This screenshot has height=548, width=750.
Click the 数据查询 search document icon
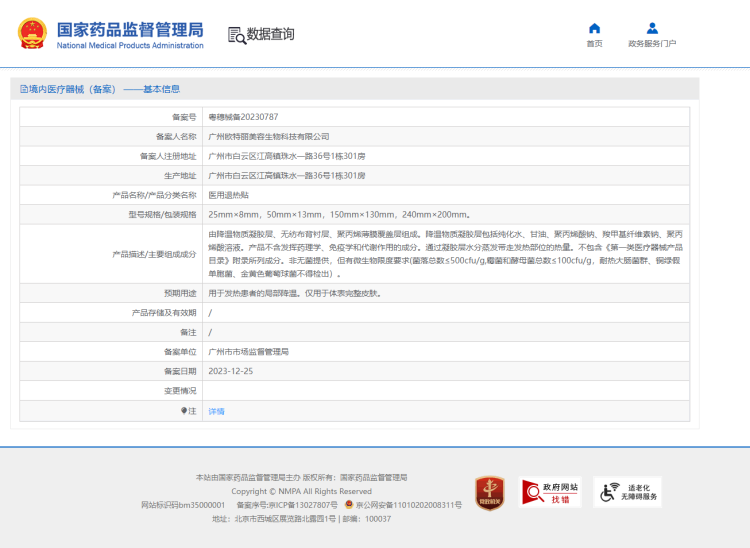pos(236,35)
